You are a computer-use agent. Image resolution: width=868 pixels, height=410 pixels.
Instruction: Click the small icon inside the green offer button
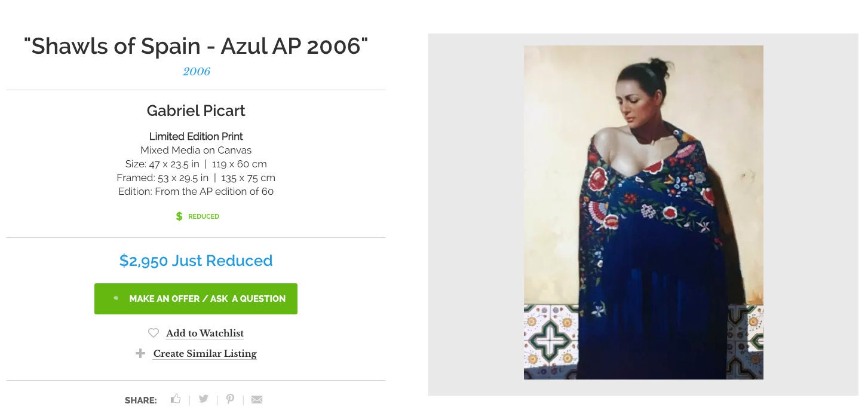[116, 298]
